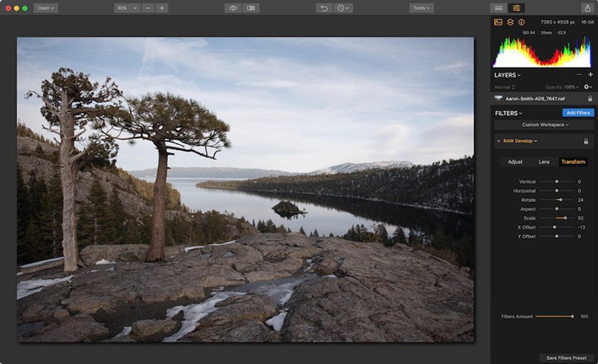Select the Aaron-Smith-ADS_7647.nef layer
This screenshot has height=364, width=598.
click(544, 99)
